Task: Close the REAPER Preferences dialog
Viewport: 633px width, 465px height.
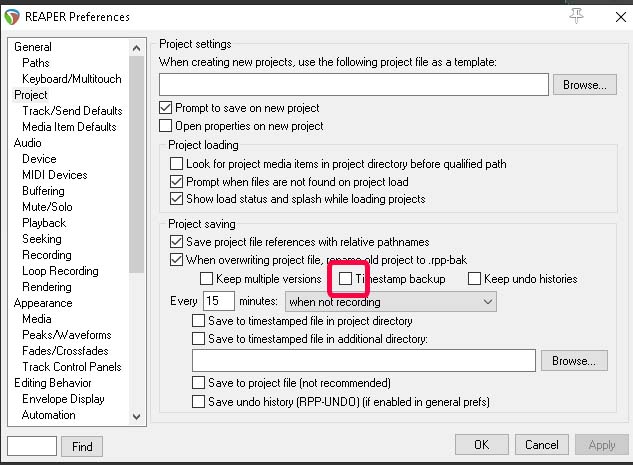Action: (x=620, y=17)
